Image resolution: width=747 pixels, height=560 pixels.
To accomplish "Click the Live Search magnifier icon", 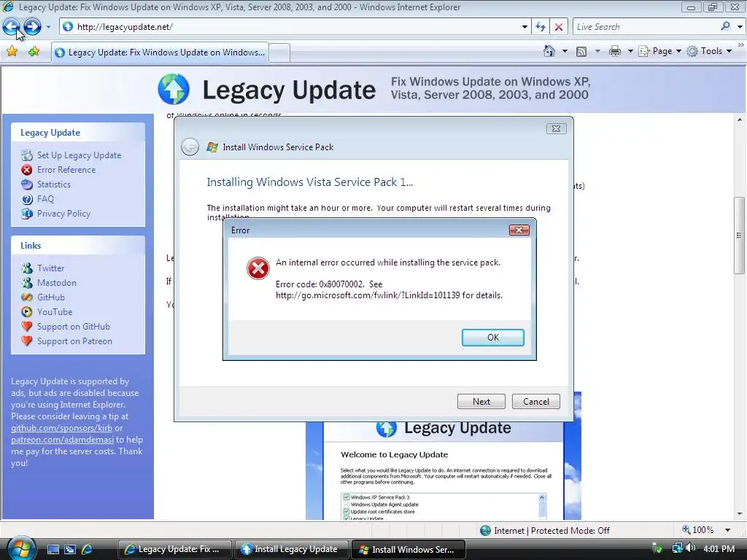I will [726, 27].
